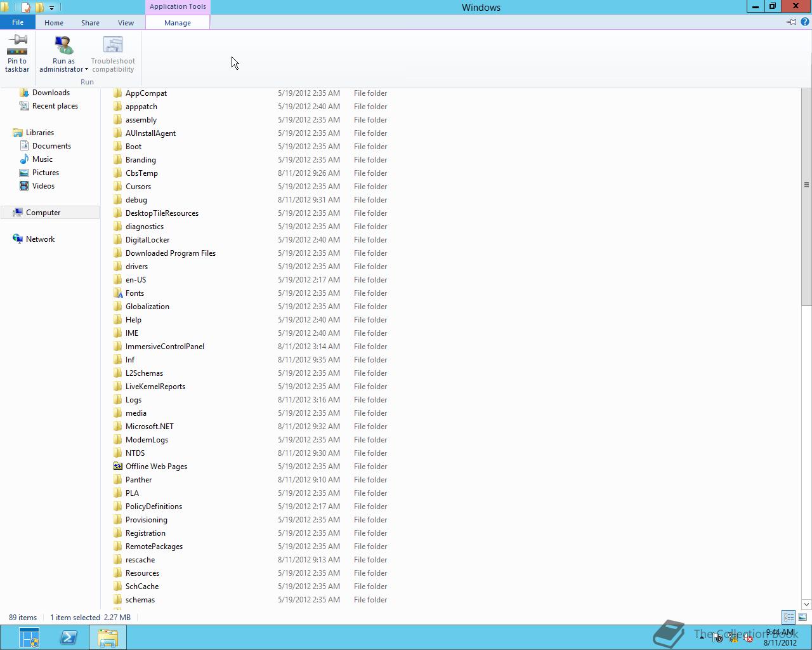Open the Music library
Screen dimensions: 812x650
tap(43, 159)
